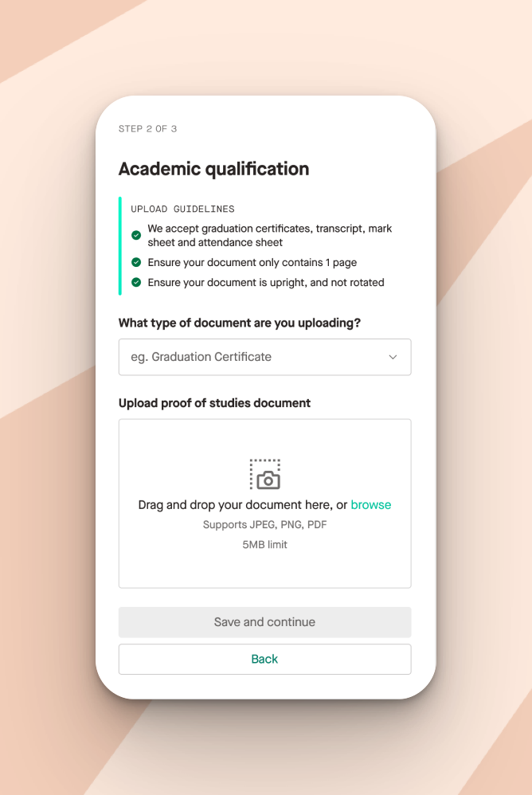Click the UPLOAD GUIDELINES label
Image resolution: width=532 pixels, height=795 pixels.
point(182,209)
